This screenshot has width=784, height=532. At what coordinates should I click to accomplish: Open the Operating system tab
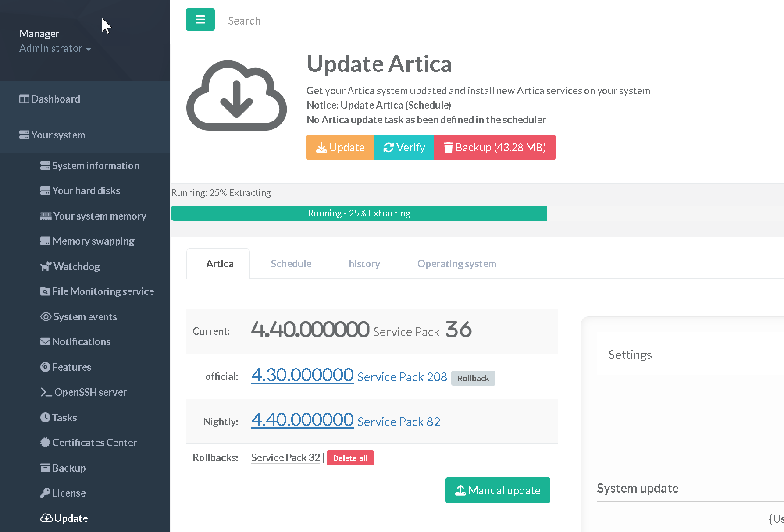tap(456, 264)
